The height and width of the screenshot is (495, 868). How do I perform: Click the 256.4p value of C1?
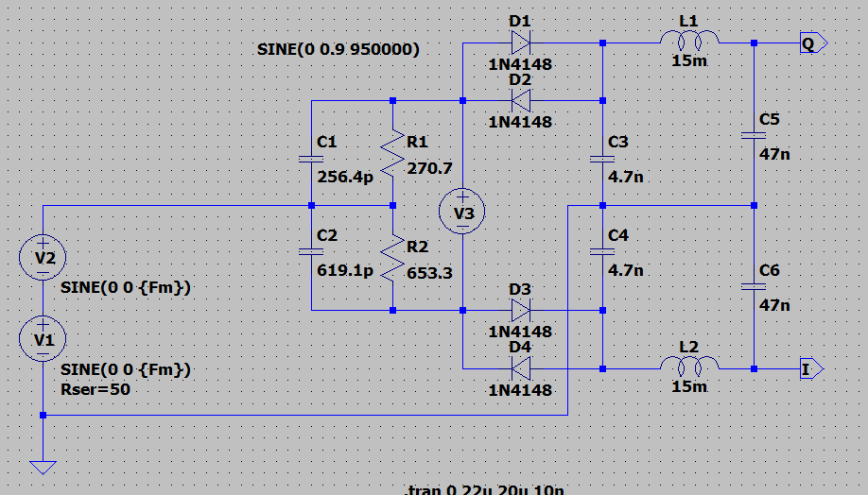[x=346, y=175]
